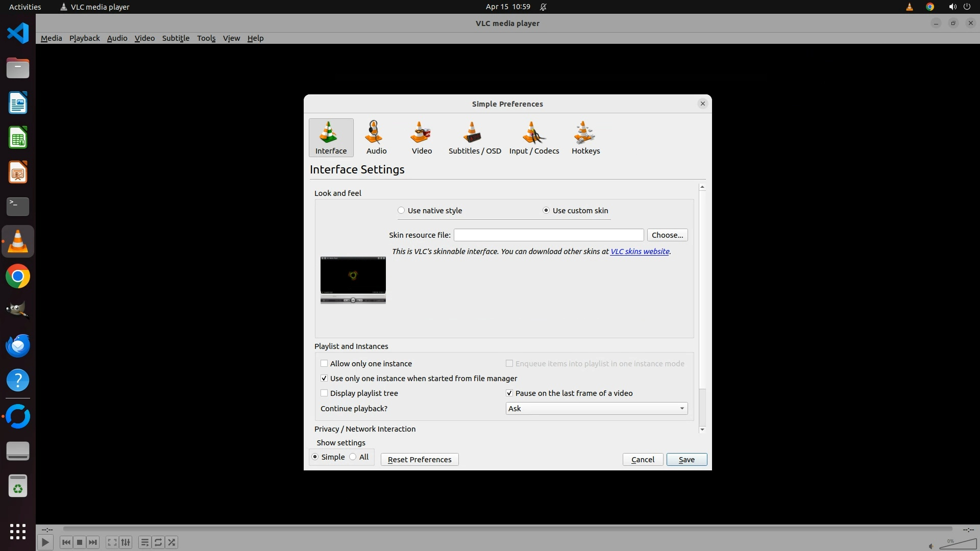Select the All show settings radio
The image size is (980, 551).
pos(353,457)
